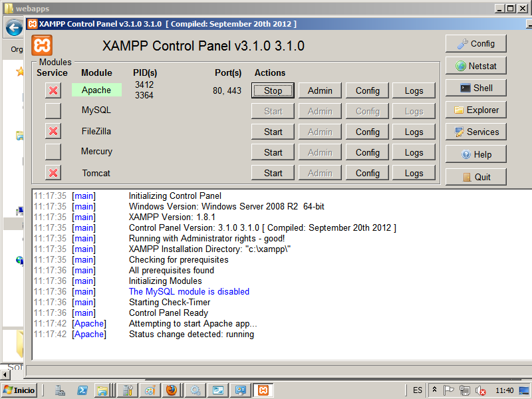This screenshot has height=399, width=532.
Task: Click Apache PID 3412
Action: pos(144,84)
